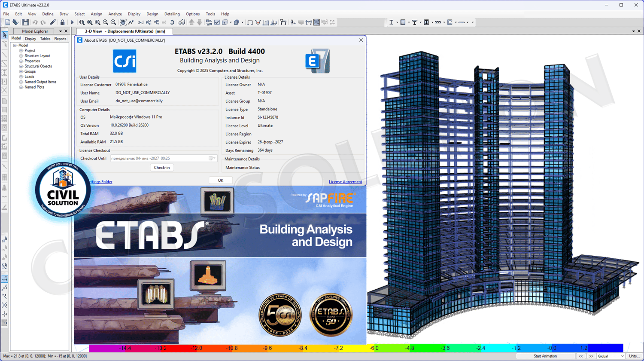Open the License Agreement link
This screenshot has height=361, width=644.
(345, 182)
